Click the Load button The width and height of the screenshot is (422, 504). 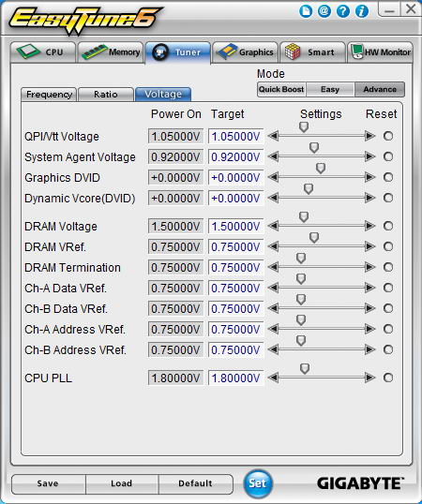click(x=122, y=483)
